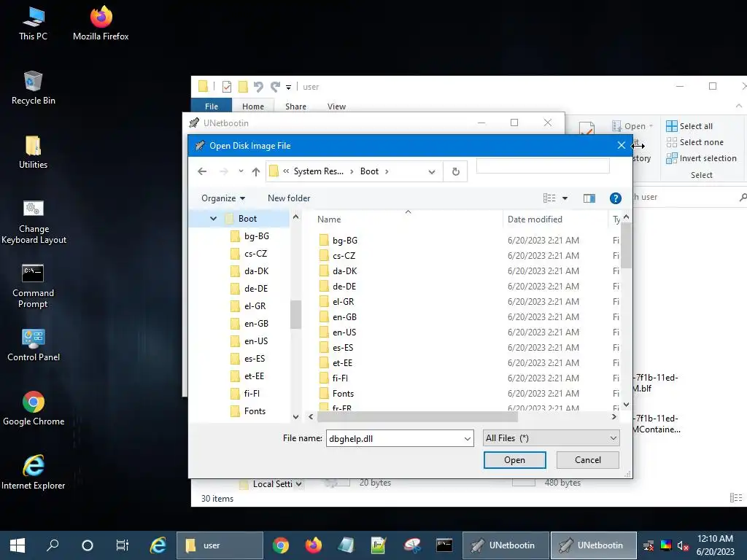Image resolution: width=747 pixels, height=560 pixels.
Task: Launch Google Chrome from desktop
Action: (x=34, y=408)
